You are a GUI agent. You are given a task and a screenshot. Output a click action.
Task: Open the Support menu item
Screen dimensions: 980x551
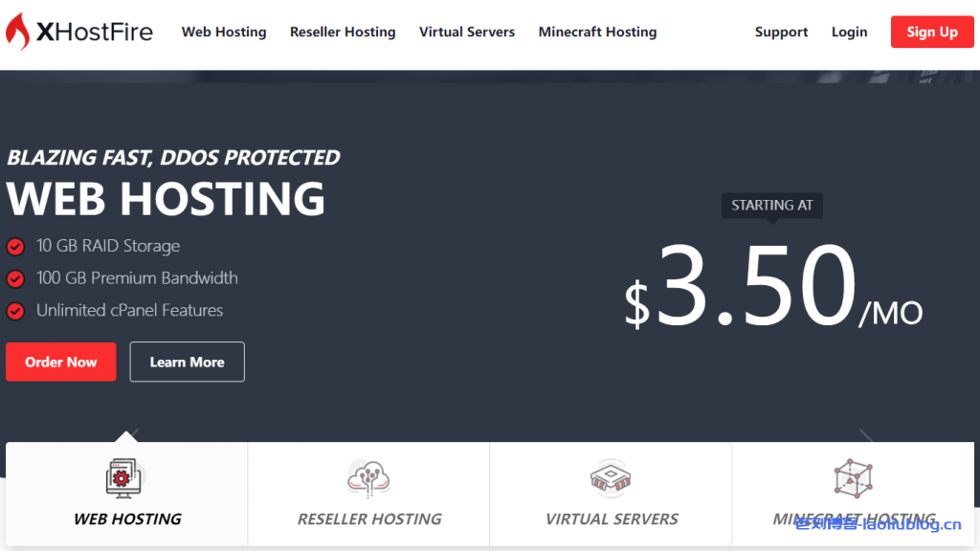[x=781, y=32]
